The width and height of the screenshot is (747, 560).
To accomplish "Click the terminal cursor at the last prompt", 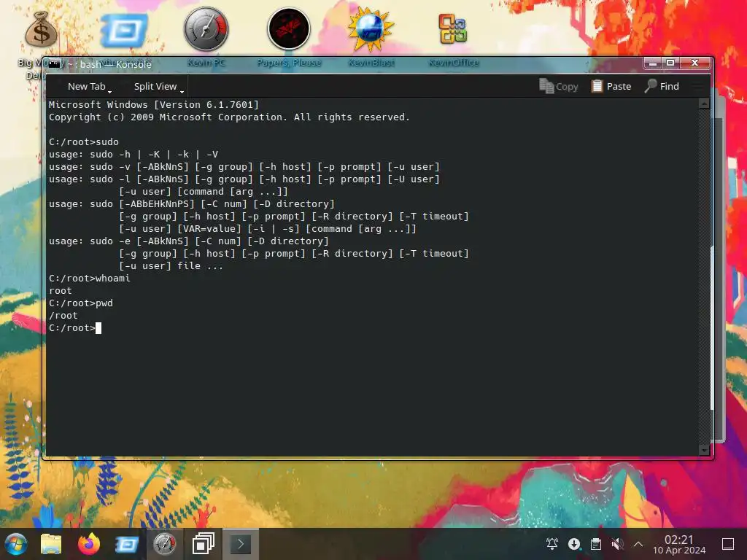I will (98, 328).
